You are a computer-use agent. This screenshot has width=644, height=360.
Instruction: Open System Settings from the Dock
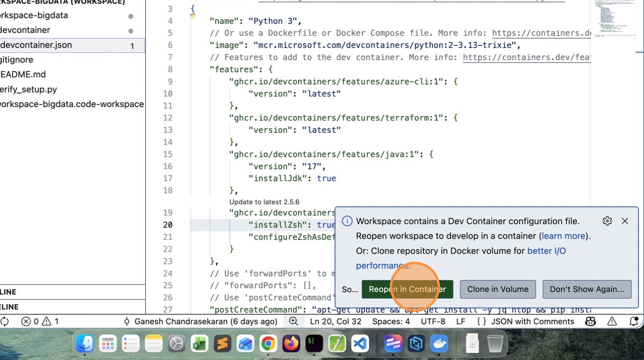pos(176,344)
